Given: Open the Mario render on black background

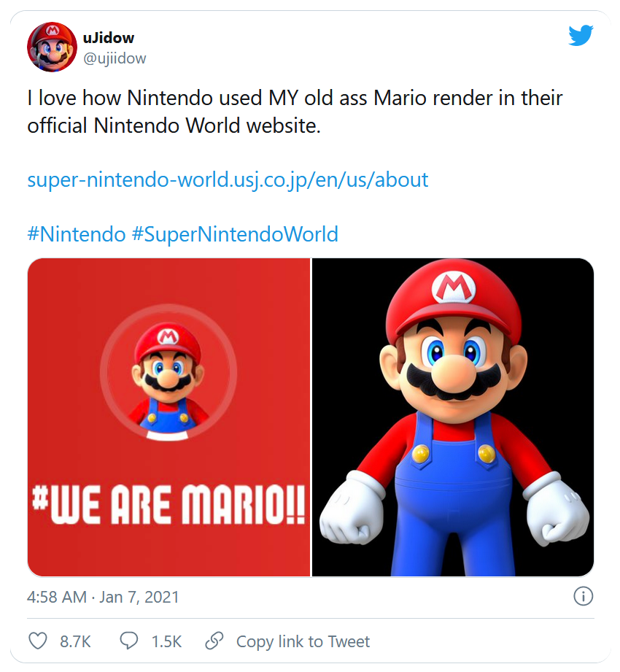Looking at the screenshot, I should (x=453, y=417).
